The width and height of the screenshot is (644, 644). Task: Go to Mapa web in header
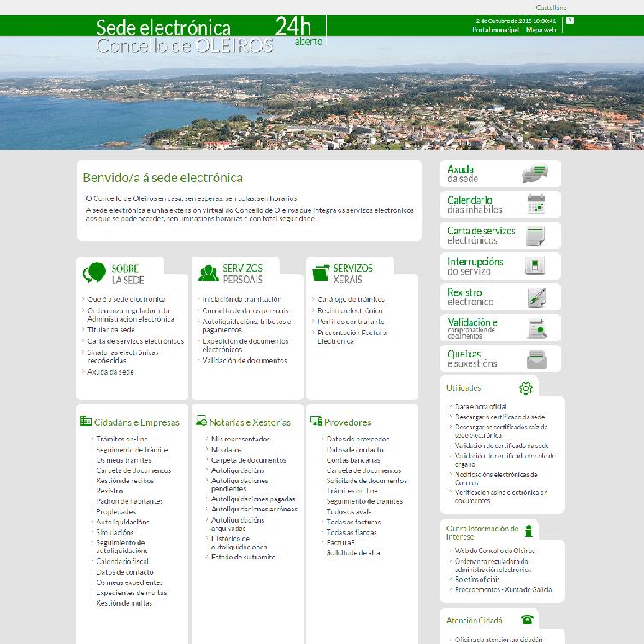coord(541,30)
